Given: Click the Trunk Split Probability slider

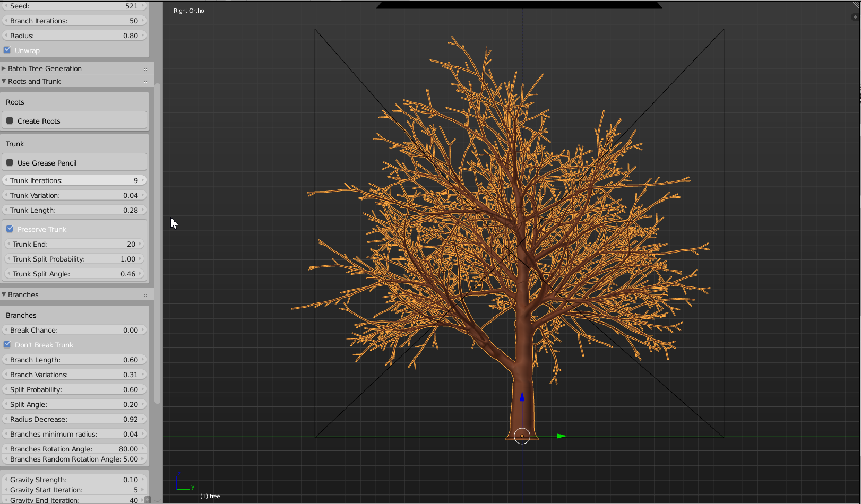Looking at the screenshot, I should 74,259.
